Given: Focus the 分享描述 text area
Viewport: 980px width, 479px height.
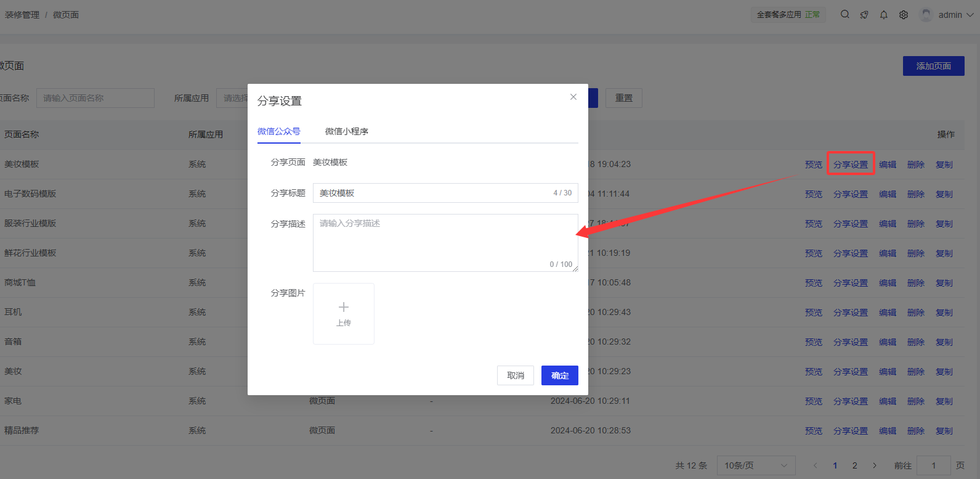Looking at the screenshot, I should click(445, 242).
